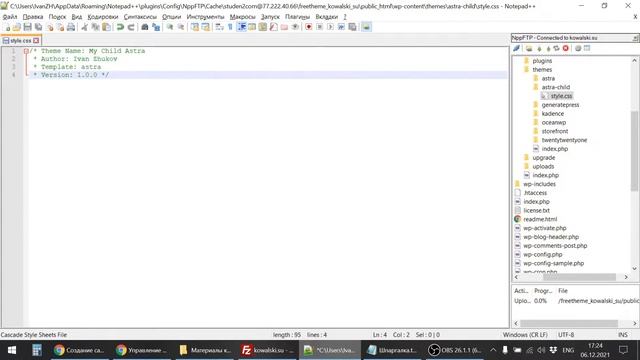Open Find with the binoculars icon
The image size is (640, 360).
coord(144,27)
